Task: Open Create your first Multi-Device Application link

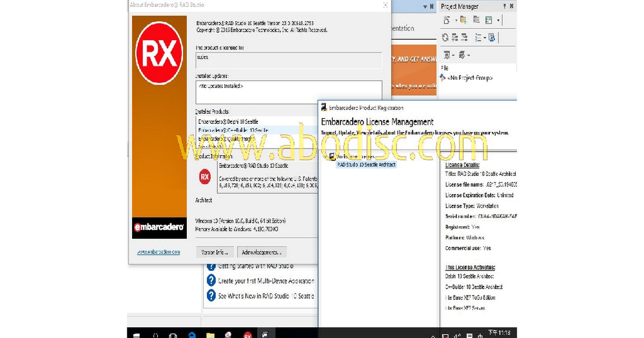Action: (266, 281)
